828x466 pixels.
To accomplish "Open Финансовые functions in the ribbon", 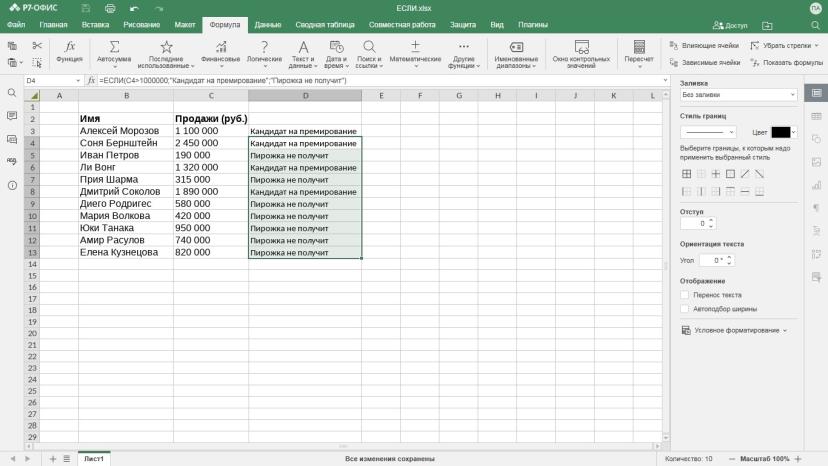I will pos(221,47).
